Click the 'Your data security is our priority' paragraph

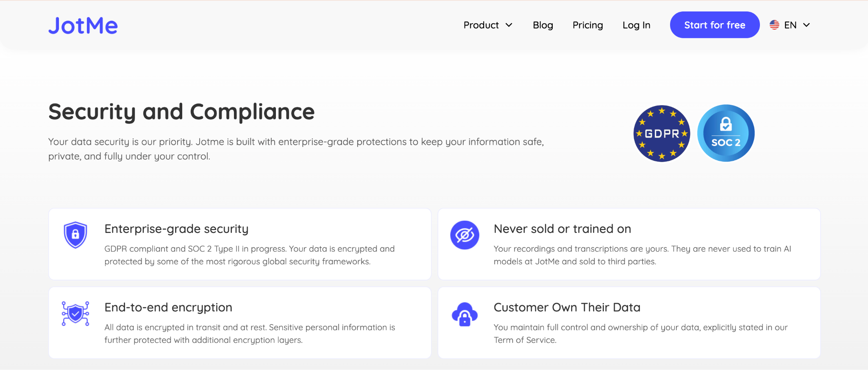[296, 149]
